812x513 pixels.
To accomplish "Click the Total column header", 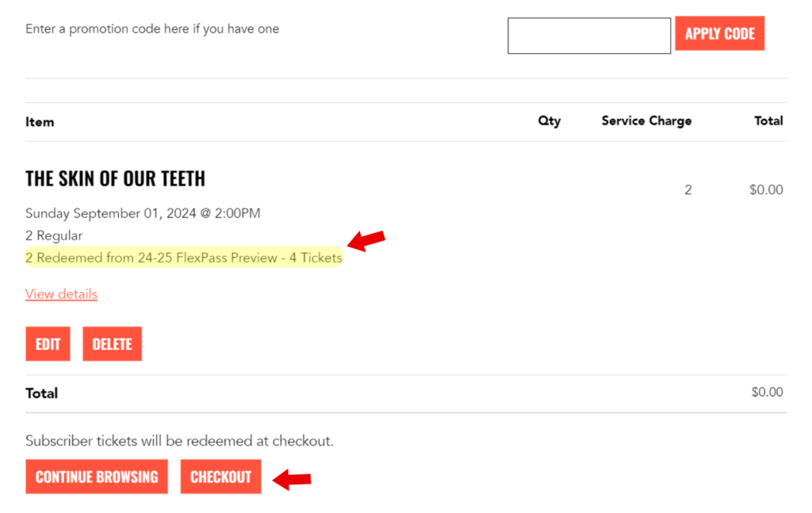I will [768, 121].
